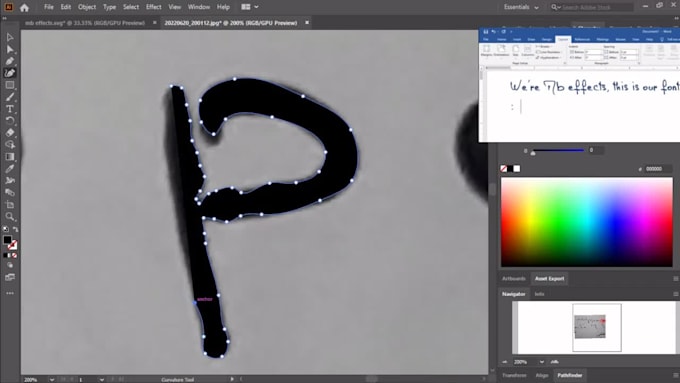680x383 pixels.
Task: Select the Rectangle tool
Action: (10, 85)
